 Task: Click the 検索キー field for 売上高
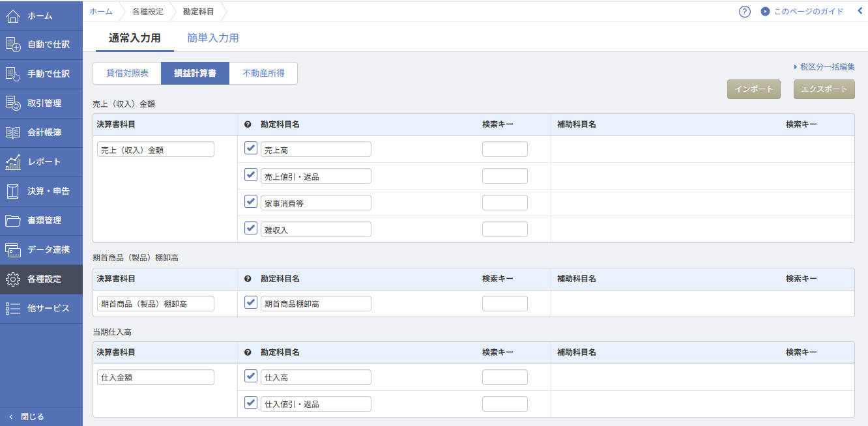point(504,149)
